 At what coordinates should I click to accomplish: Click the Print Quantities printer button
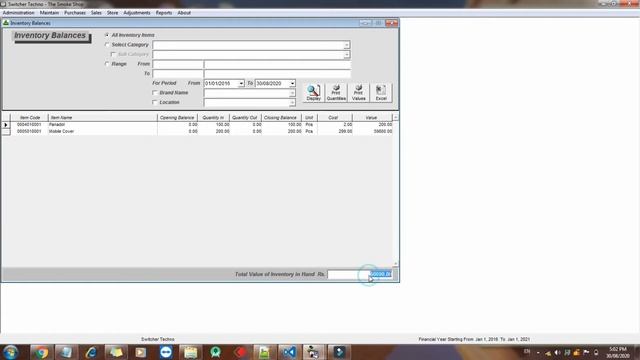336,93
